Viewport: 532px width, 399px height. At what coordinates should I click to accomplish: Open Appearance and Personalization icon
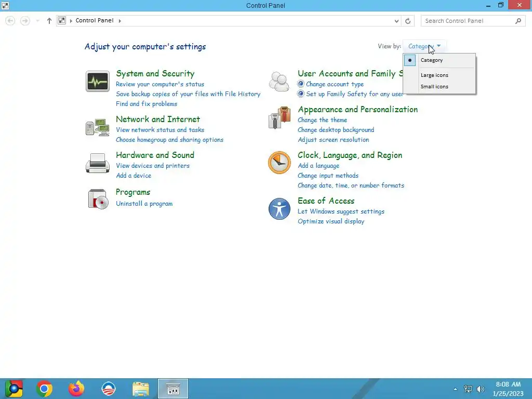[x=279, y=118]
